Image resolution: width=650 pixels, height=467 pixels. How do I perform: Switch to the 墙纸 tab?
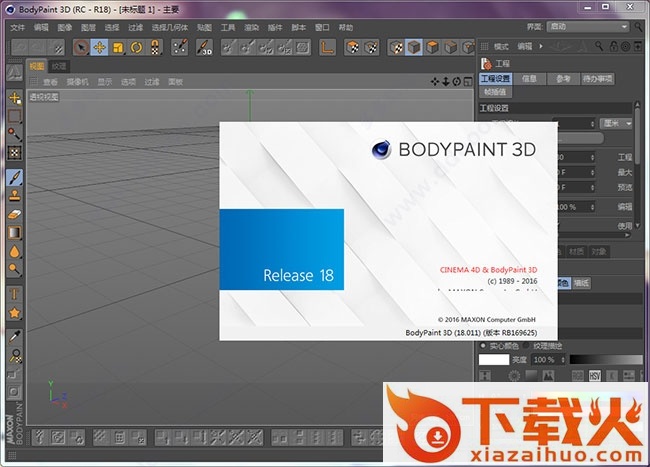(582, 283)
